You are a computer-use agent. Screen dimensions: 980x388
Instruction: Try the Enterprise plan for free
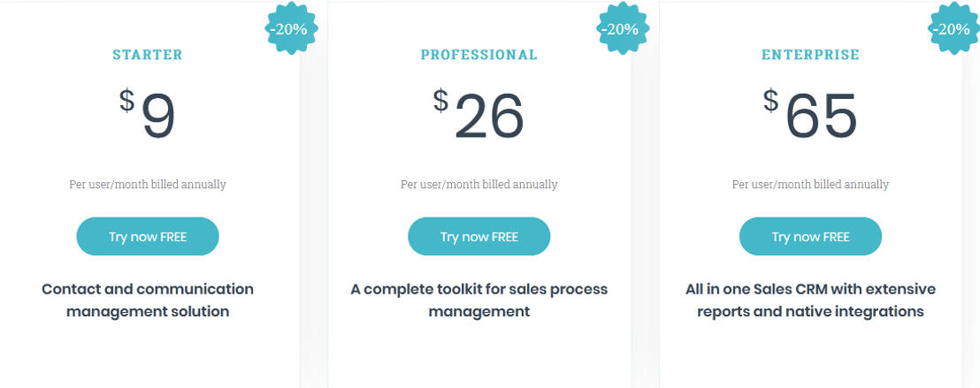click(810, 237)
